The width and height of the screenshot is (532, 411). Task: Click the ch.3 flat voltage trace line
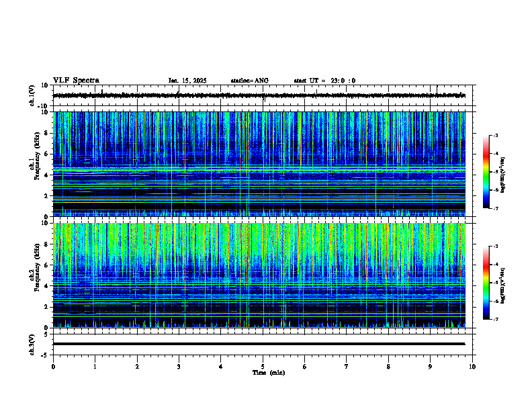(x=259, y=344)
